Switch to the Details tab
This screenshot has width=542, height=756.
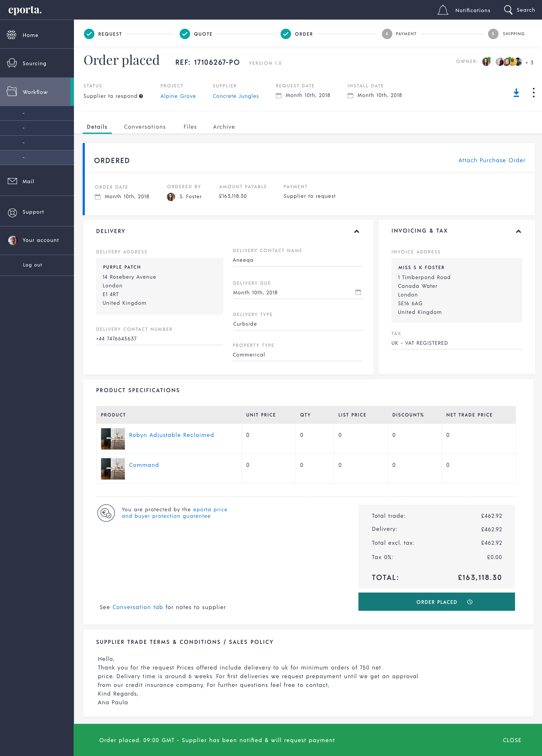click(97, 127)
